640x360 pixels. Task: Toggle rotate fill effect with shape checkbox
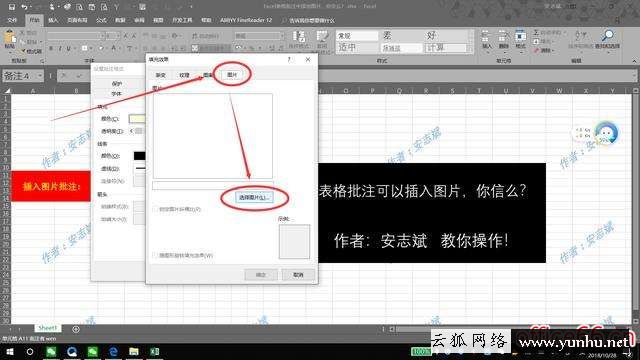(156, 256)
